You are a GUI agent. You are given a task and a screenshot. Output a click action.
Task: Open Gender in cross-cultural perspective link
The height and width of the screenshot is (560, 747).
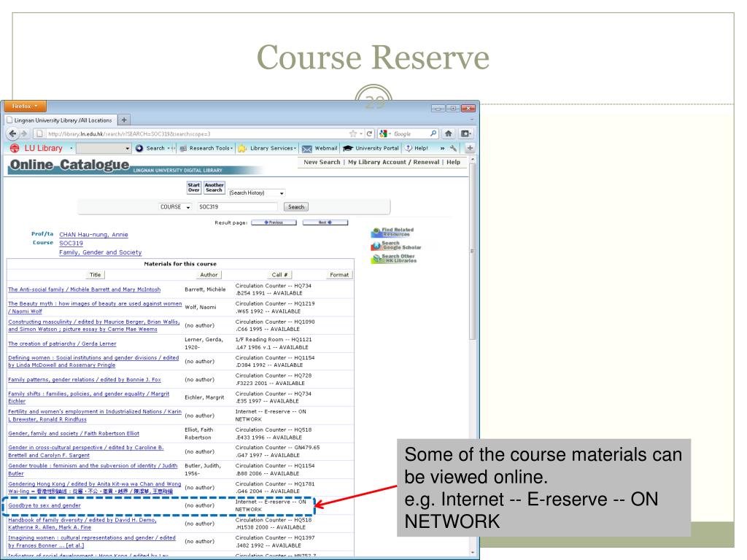(x=86, y=451)
